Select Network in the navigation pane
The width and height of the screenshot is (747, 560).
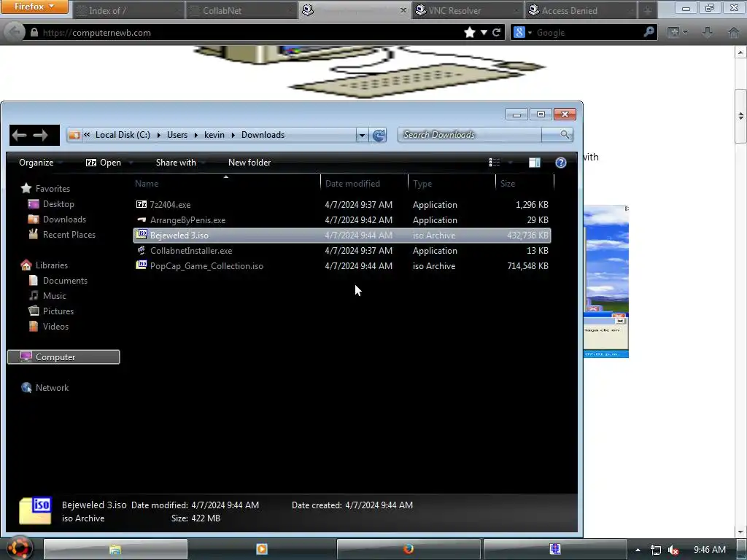pos(52,388)
